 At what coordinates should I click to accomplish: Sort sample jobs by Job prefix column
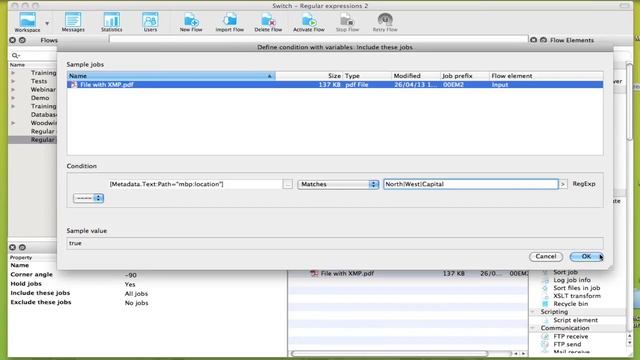[x=465, y=76]
